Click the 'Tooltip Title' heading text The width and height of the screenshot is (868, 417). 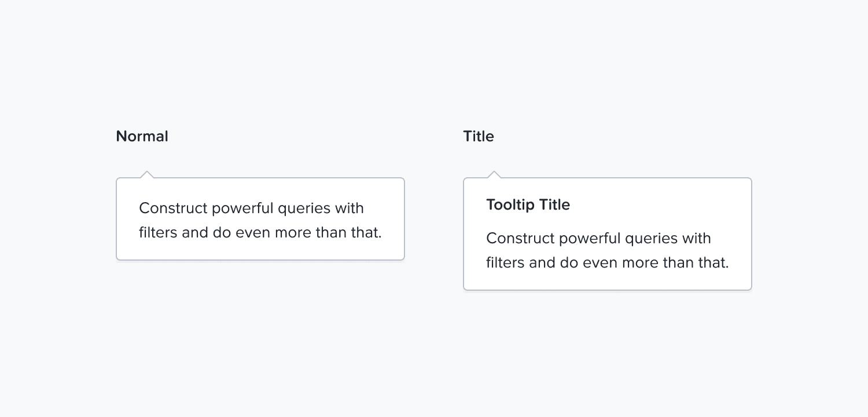coord(528,204)
